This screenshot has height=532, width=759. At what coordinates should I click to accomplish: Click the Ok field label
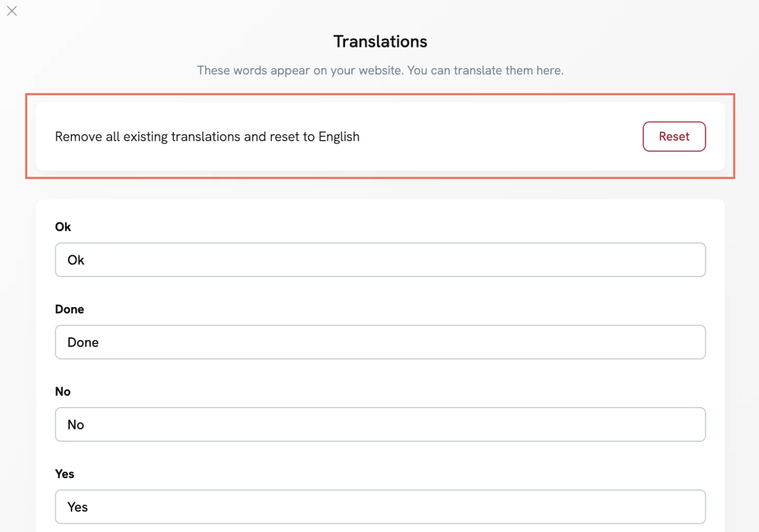click(62, 226)
